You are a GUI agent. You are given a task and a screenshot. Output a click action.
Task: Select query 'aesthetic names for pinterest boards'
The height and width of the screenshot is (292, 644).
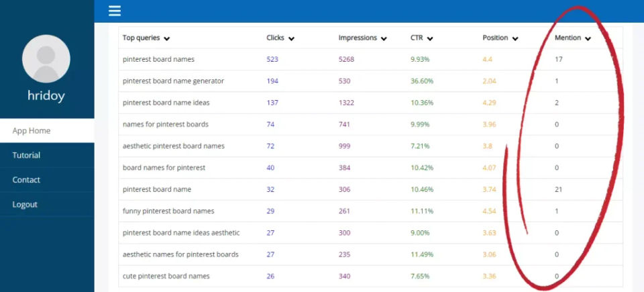pyautogui.click(x=180, y=254)
